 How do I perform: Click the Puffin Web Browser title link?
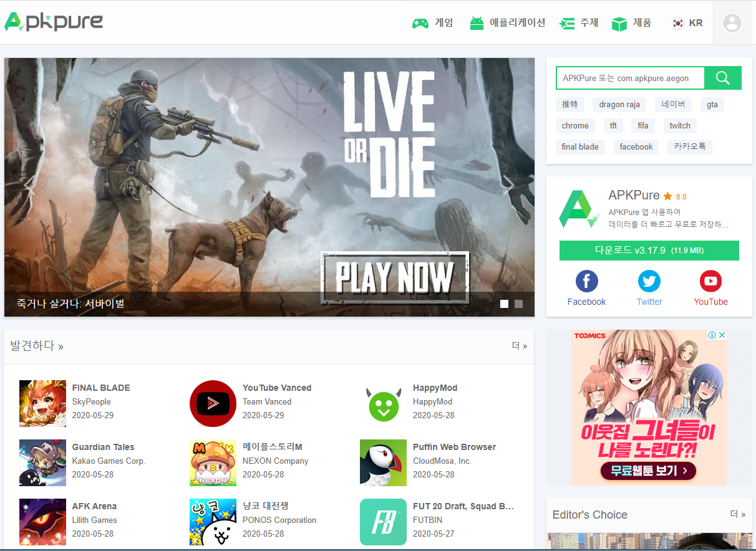click(454, 447)
